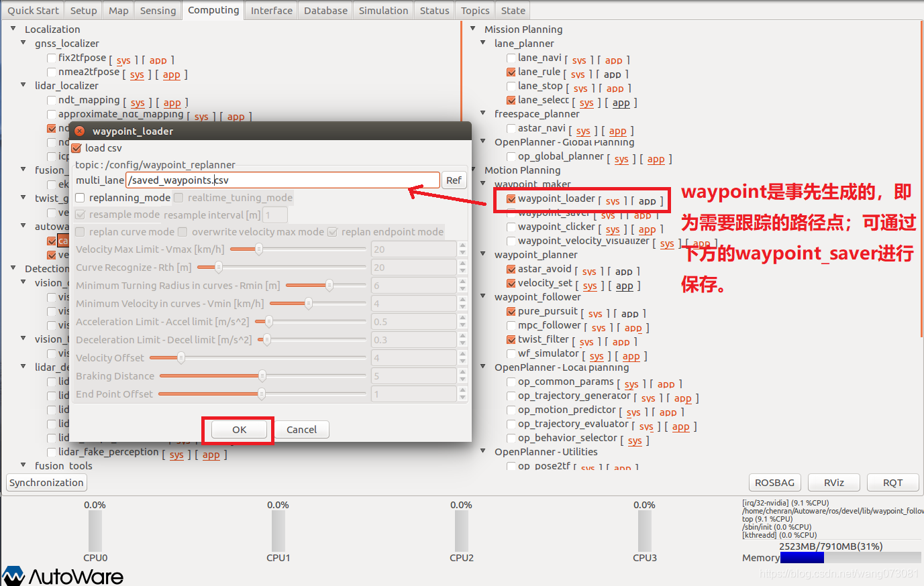This screenshot has width=924, height=586.
Task: Click Cancel in waypoint_loader dialog
Action: [x=301, y=430]
